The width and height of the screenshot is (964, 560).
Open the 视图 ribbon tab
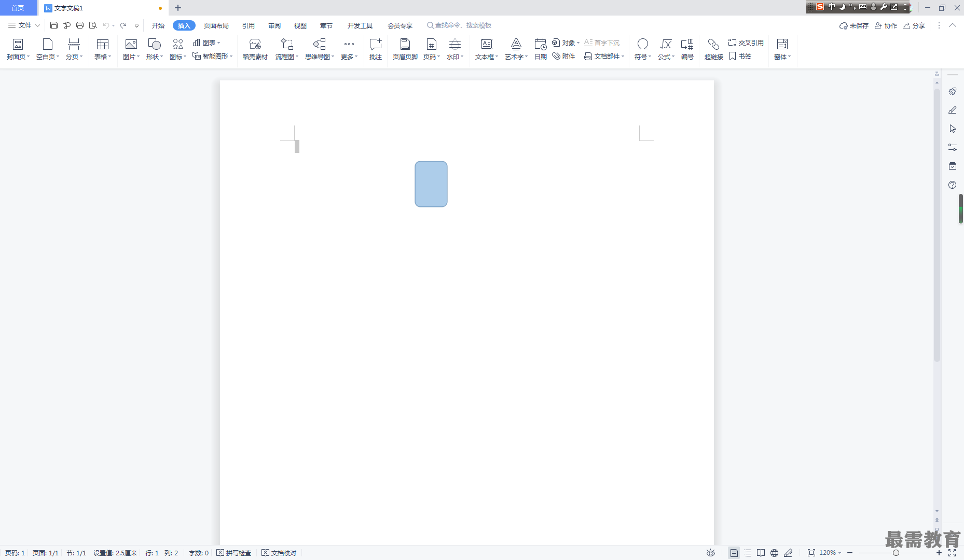pos(300,25)
